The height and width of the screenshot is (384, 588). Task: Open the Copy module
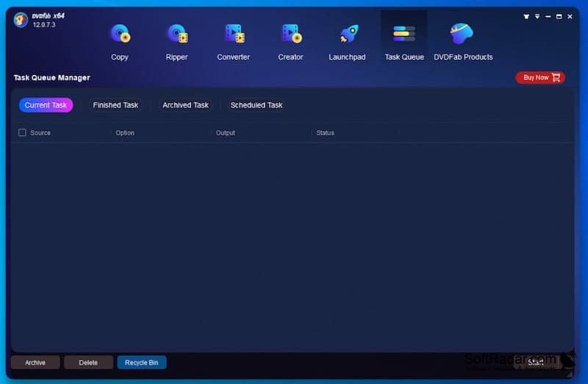coord(120,42)
